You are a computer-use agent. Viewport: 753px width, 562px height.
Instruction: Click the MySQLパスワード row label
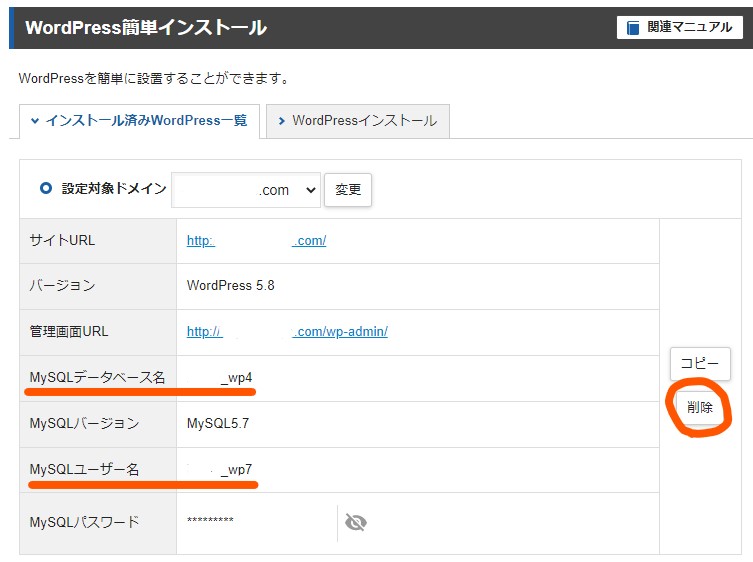pyautogui.click(x=85, y=522)
